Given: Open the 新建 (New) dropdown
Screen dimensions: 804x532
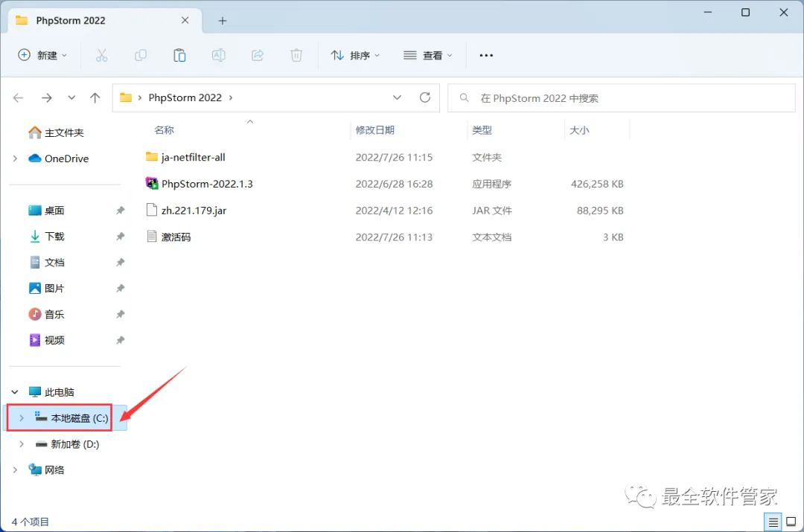Looking at the screenshot, I should click(42, 55).
